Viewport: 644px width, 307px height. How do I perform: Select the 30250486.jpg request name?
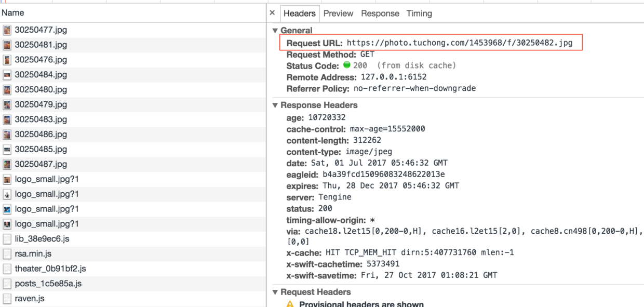(41, 135)
